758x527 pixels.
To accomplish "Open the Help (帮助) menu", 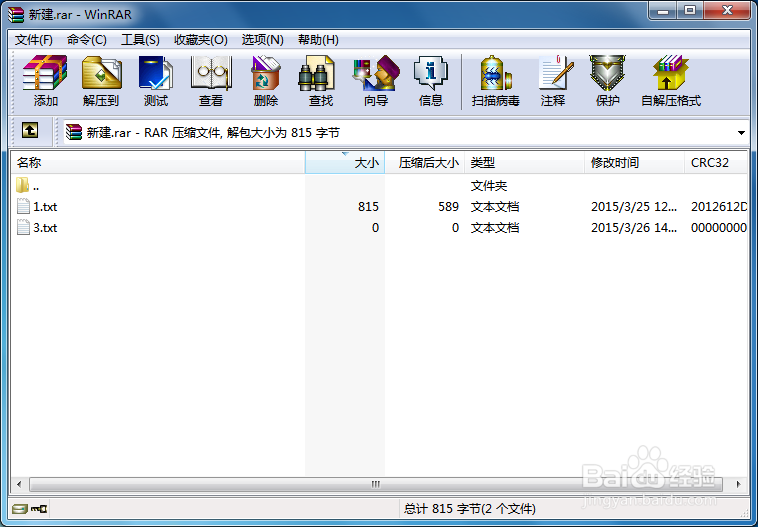I will (318, 40).
